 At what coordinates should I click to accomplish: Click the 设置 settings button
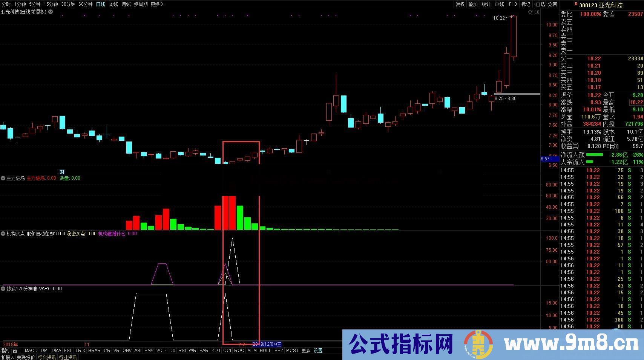pyautogui.click(x=318, y=351)
